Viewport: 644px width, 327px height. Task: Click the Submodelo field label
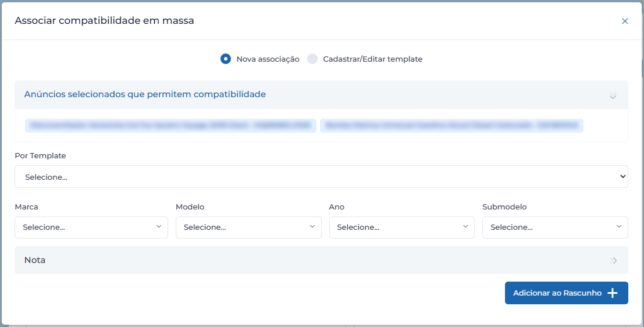[504, 207]
